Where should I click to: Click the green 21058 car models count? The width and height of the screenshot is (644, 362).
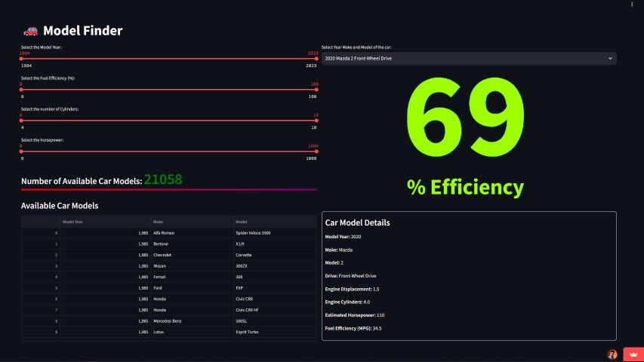click(163, 179)
